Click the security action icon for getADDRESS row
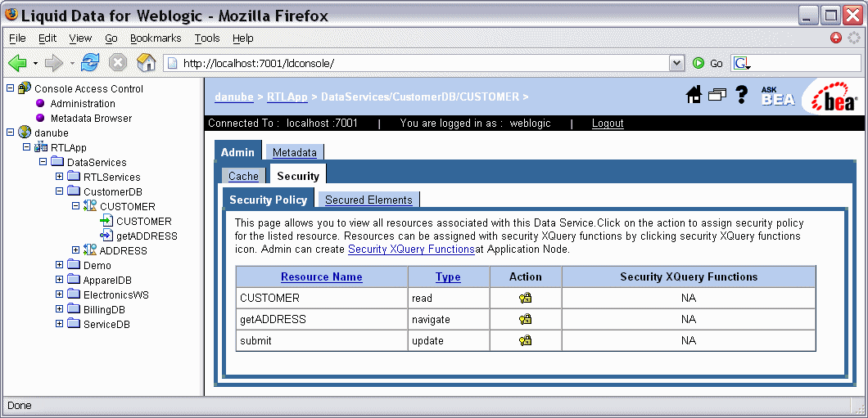This screenshot has height=418, width=868. coord(525,320)
